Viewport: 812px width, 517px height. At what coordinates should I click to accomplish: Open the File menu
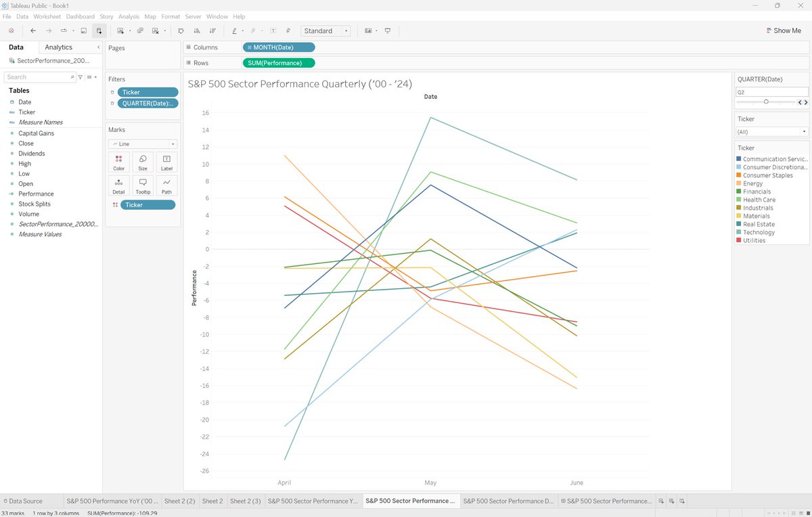tap(7, 16)
